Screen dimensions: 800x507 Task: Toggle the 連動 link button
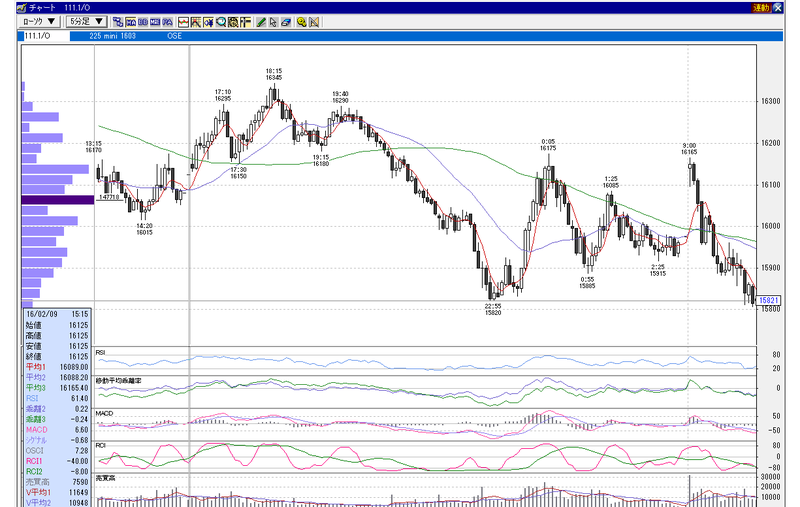(761, 7)
